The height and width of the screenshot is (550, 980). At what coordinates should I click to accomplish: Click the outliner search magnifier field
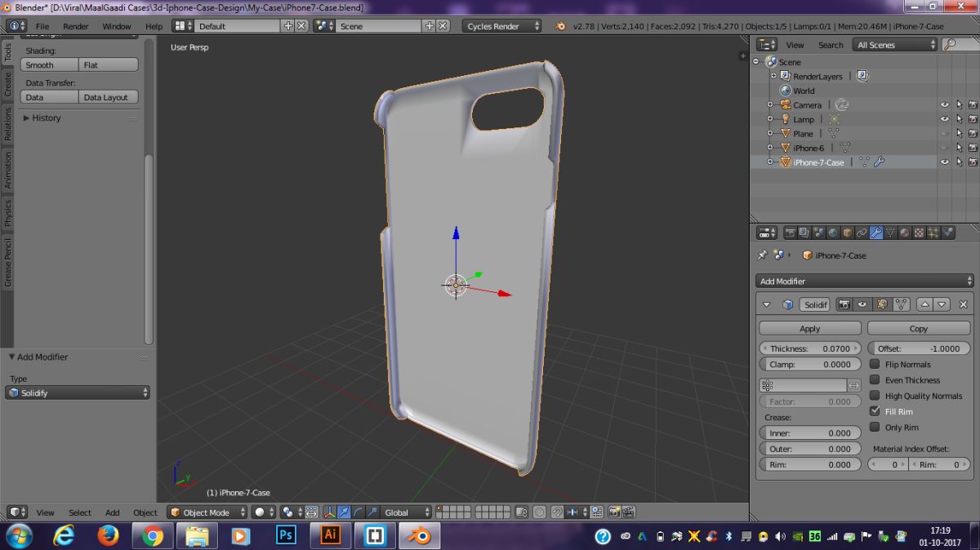[960, 45]
